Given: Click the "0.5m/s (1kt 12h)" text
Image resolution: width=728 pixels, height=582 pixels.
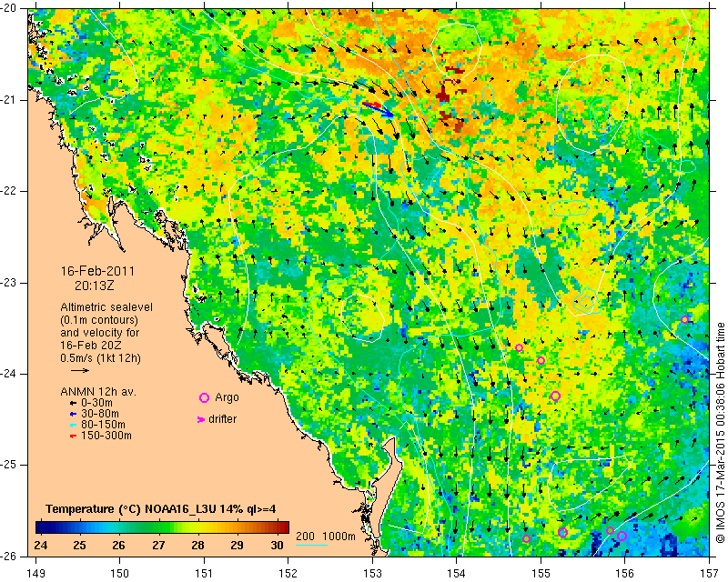Looking at the screenshot, I should (x=100, y=358).
